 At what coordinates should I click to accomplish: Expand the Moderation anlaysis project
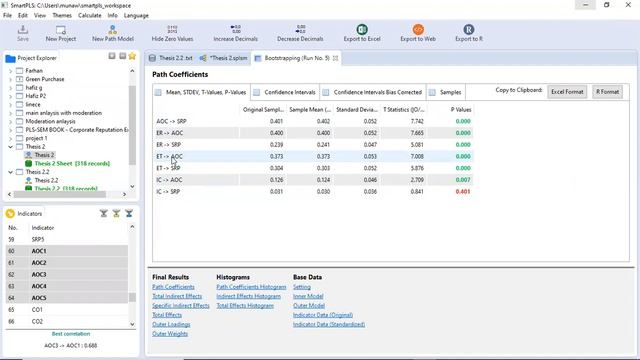pos(10,121)
